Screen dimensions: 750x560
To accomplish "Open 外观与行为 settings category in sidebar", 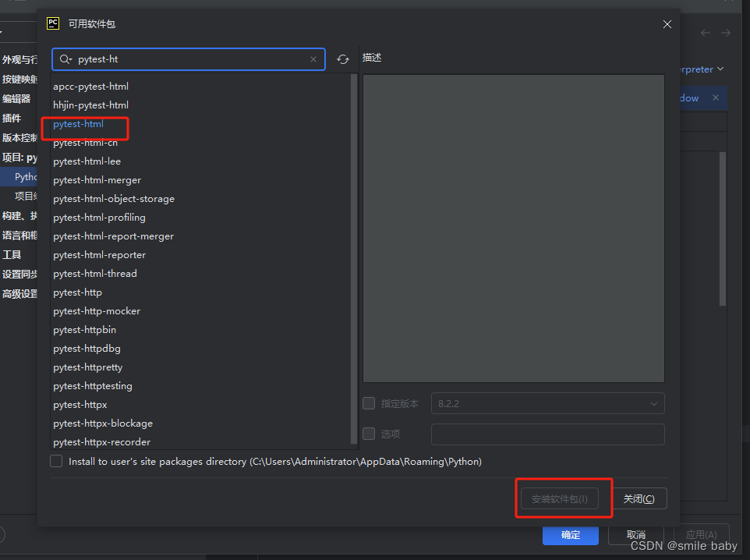I will point(19,60).
